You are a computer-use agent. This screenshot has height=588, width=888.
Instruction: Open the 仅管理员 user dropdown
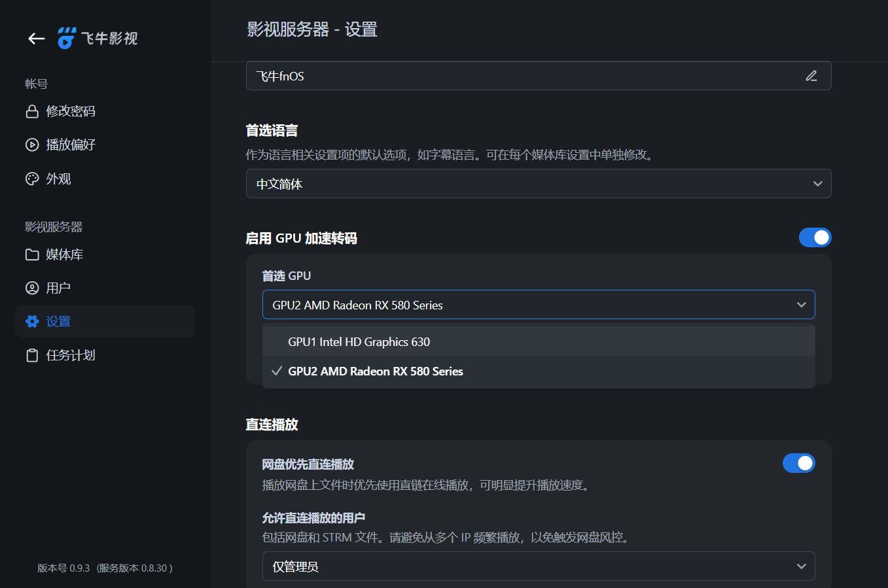[539, 566]
